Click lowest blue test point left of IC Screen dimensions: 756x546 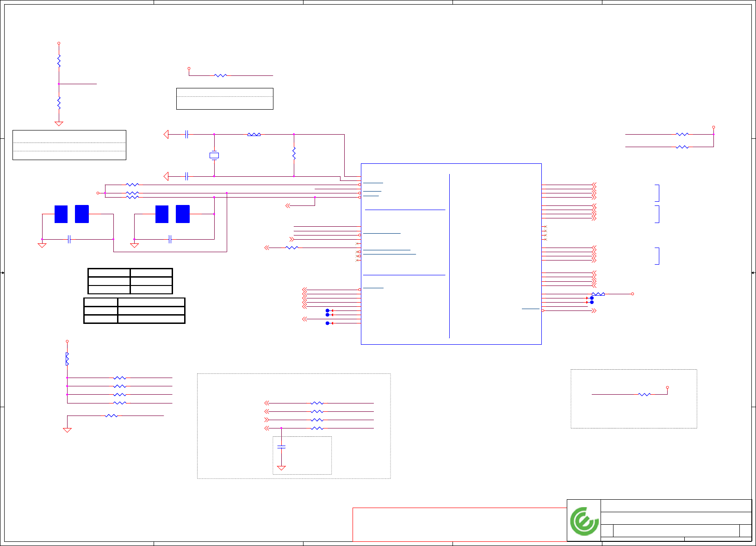pos(328,323)
